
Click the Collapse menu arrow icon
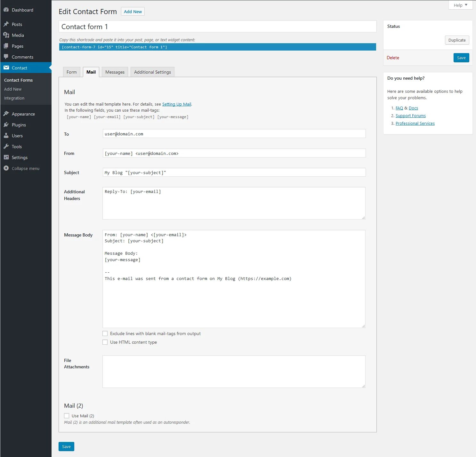click(x=6, y=168)
